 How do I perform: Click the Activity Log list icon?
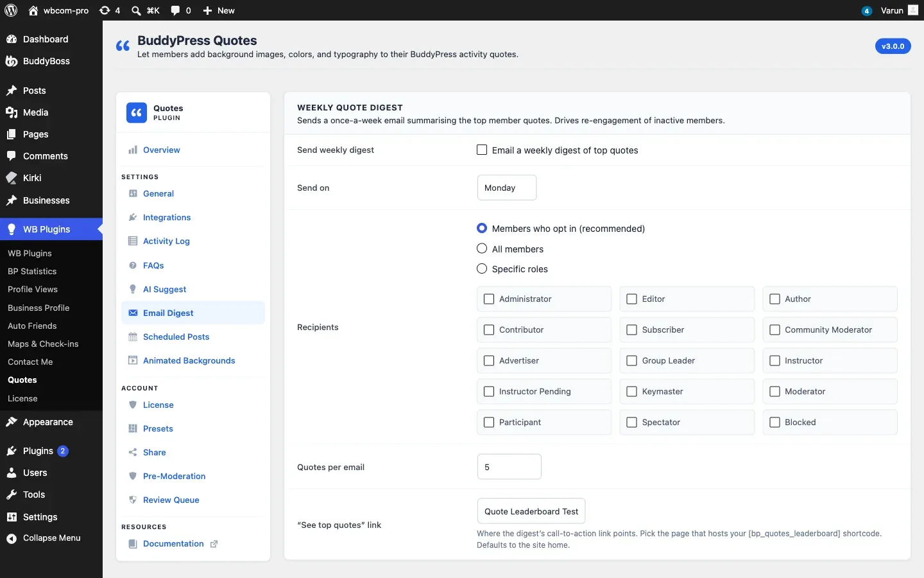click(133, 241)
